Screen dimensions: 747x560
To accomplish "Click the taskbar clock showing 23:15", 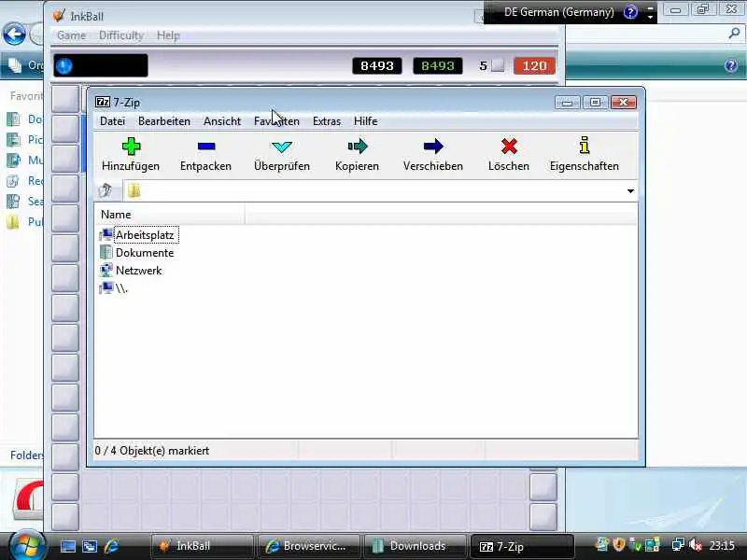I will 722,545.
